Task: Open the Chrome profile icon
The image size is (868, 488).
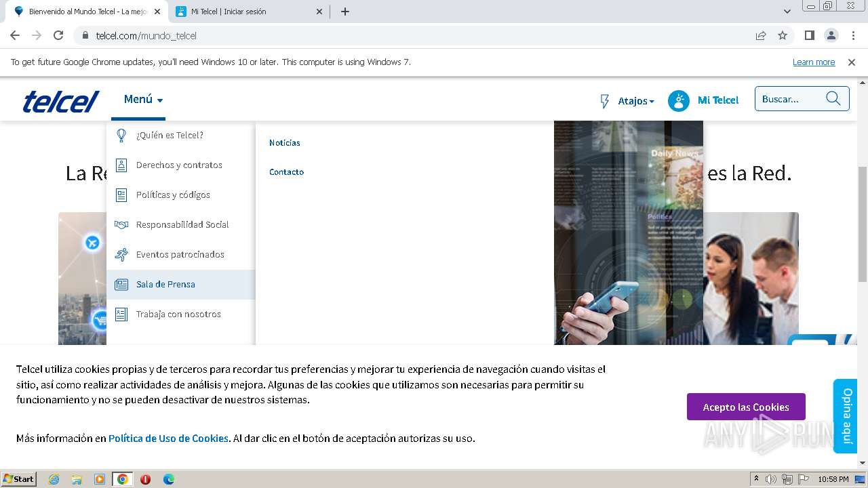Action: coord(831,35)
